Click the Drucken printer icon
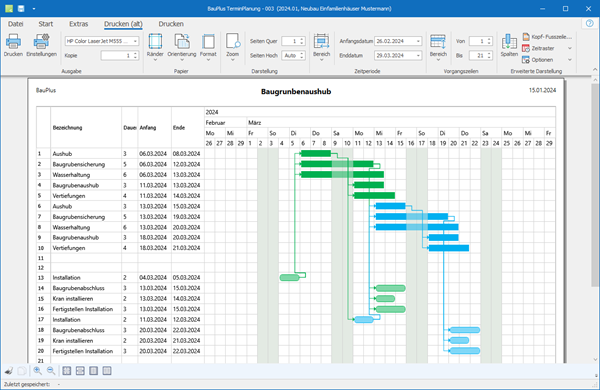 coord(13,41)
